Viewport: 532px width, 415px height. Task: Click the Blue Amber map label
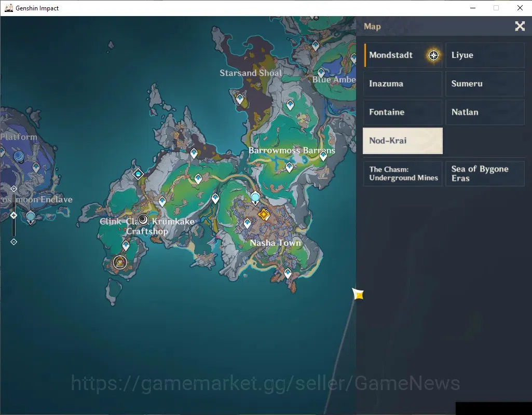[x=334, y=79]
